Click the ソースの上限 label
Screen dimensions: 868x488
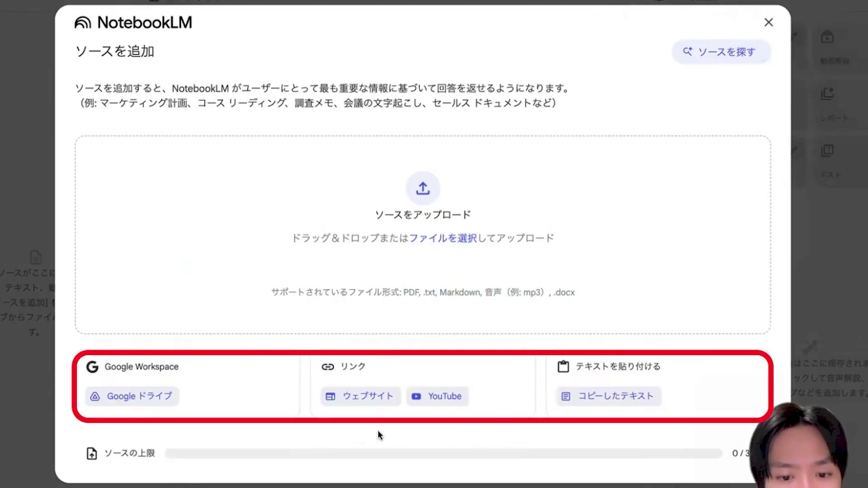click(130, 453)
